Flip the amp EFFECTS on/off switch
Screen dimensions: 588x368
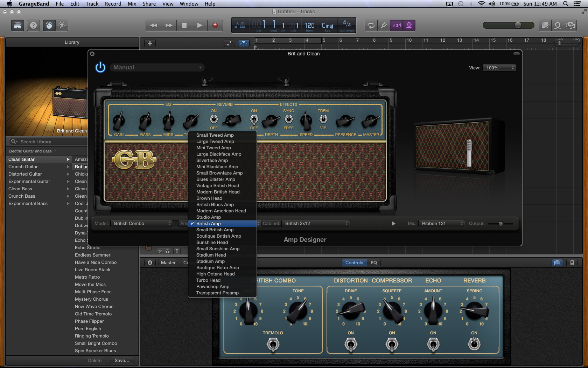pos(254,119)
